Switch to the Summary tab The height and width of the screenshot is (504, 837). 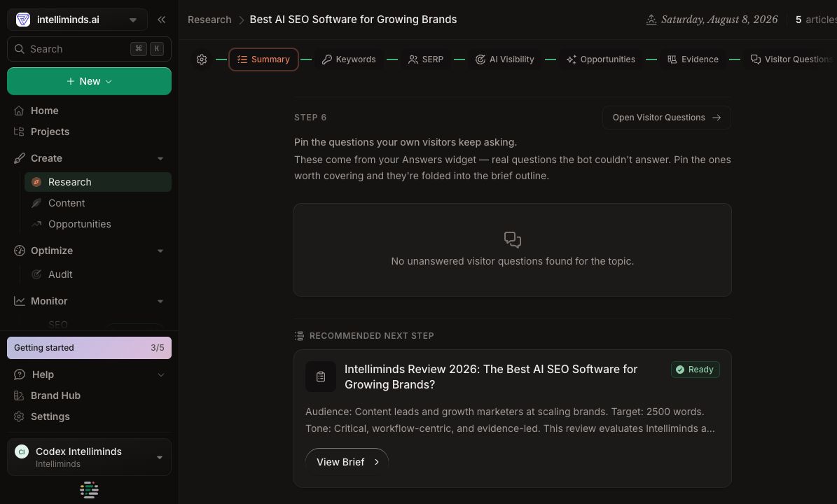[x=263, y=59]
